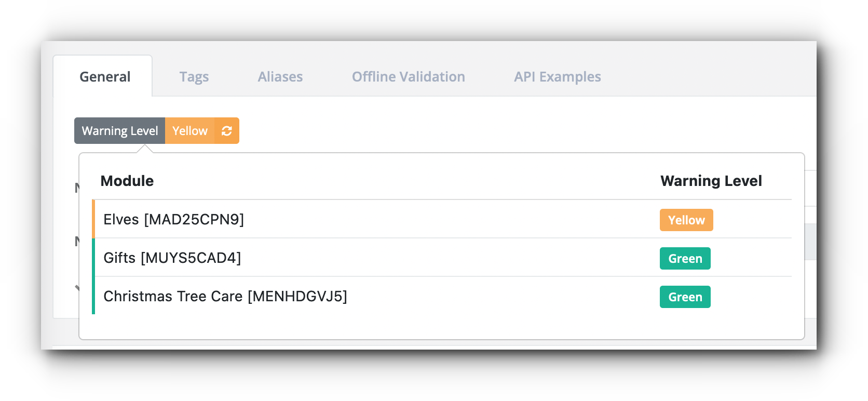Click Green badge for Christmas Tree Care
868x401 pixels.
coord(685,297)
